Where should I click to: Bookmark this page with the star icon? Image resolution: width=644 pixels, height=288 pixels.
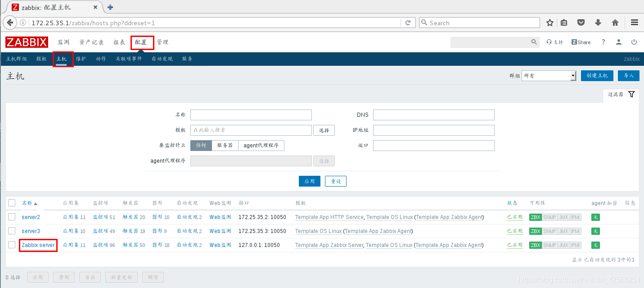click(x=549, y=23)
